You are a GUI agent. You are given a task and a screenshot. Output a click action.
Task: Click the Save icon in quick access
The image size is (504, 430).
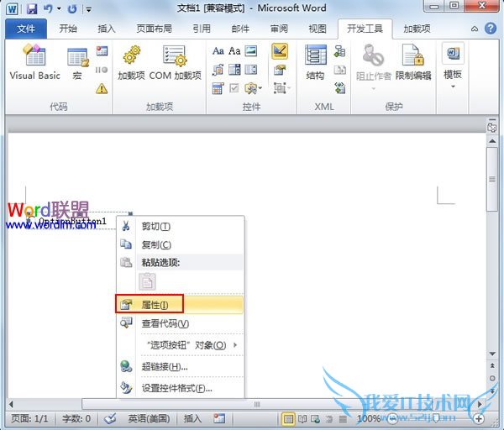tap(32, 8)
